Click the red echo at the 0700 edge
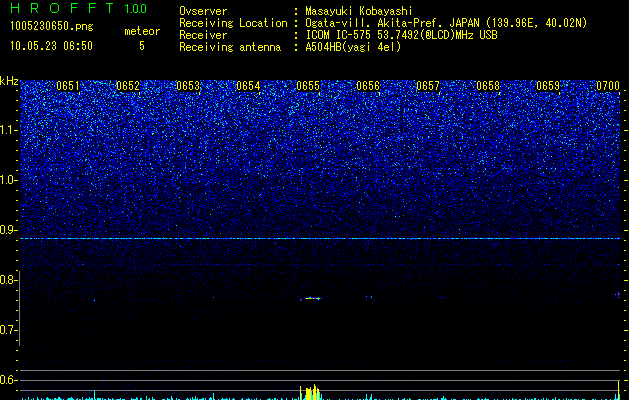Image resolution: width=629 pixels, height=400 pixels. [618, 294]
